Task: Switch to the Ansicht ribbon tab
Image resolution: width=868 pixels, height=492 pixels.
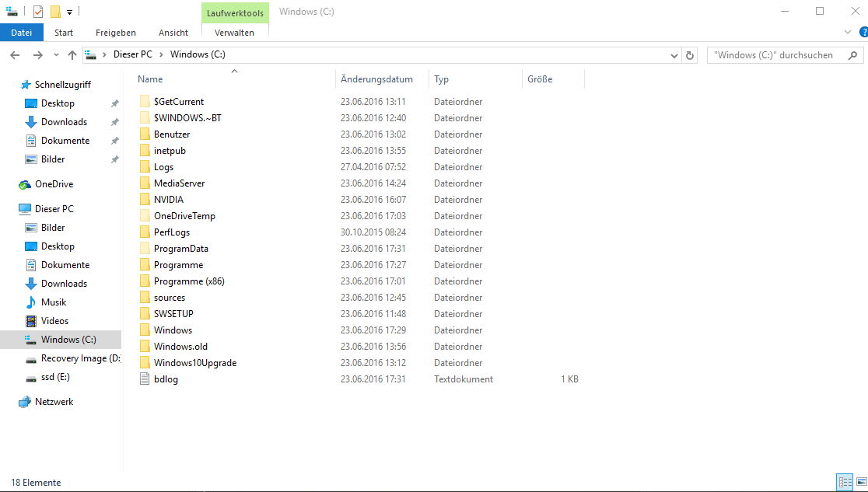Action: coord(173,33)
